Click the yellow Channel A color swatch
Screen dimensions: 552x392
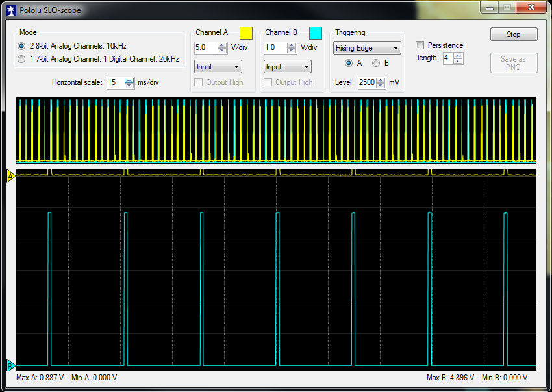(x=246, y=32)
